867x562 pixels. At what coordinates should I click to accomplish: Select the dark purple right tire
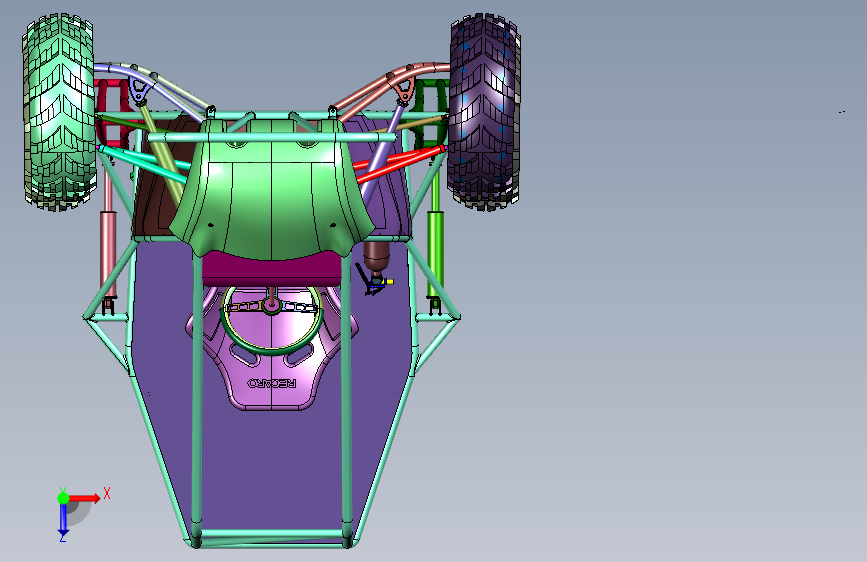484,111
